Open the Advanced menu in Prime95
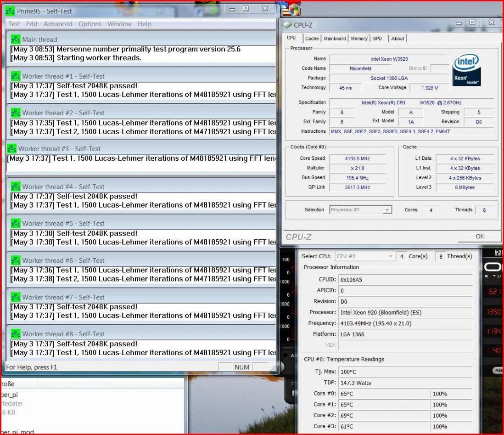Viewport: 504px width, 435px height. coord(58,24)
